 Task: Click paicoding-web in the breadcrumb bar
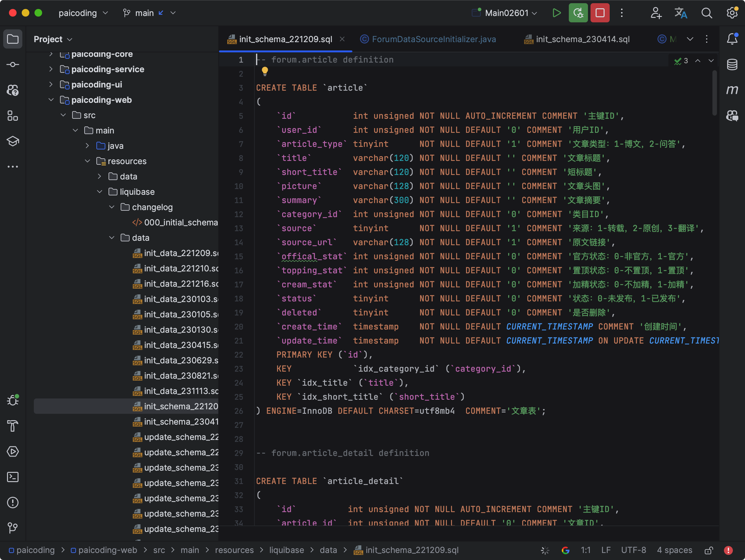tap(108, 550)
